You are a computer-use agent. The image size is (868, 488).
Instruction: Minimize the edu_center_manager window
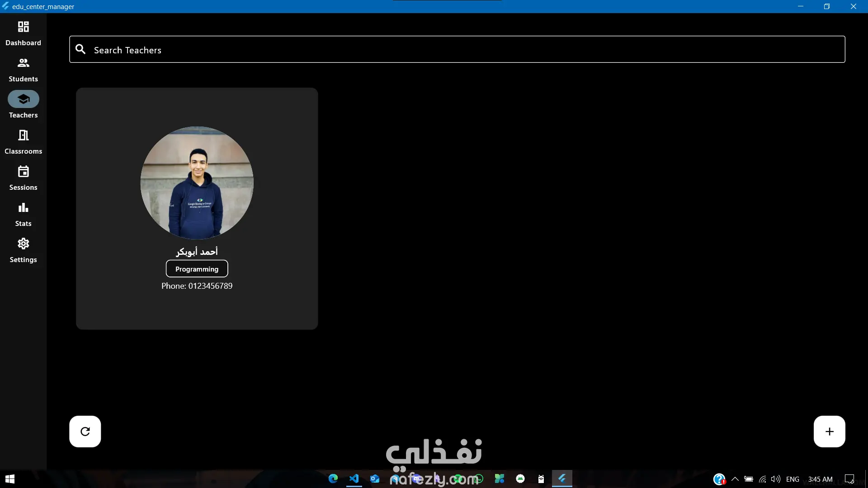point(801,6)
